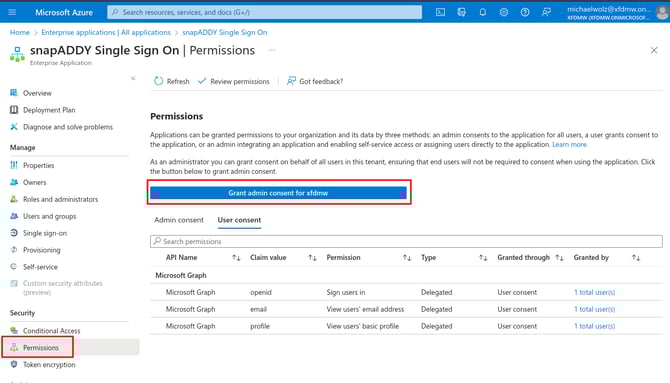
Task: Click 'View users' email address' permission cell
Action: 365,309
